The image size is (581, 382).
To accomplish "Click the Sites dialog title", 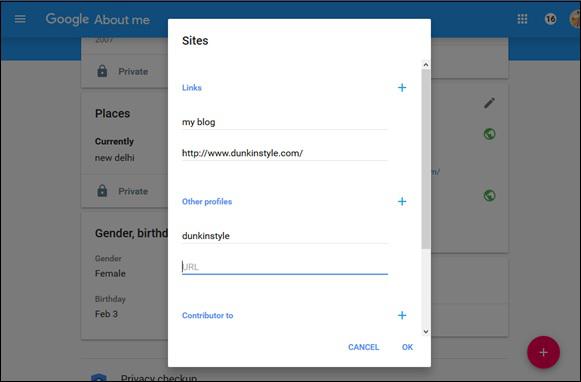I will [x=195, y=40].
